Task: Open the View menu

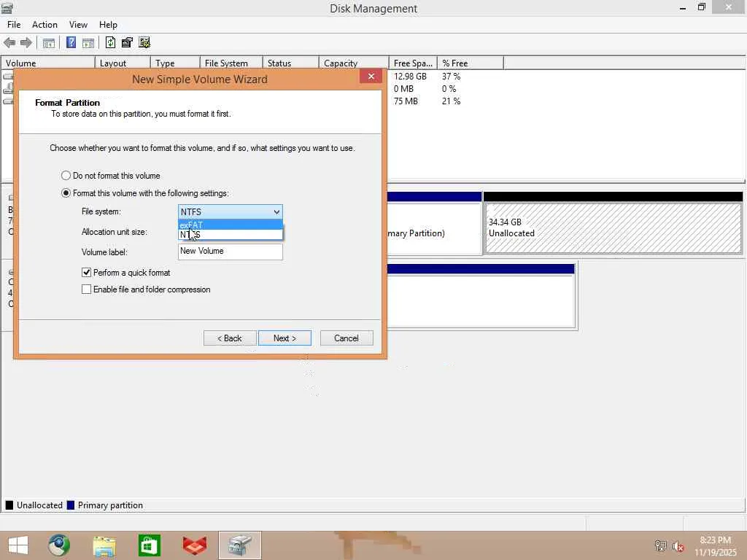Action: coord(78,24)
